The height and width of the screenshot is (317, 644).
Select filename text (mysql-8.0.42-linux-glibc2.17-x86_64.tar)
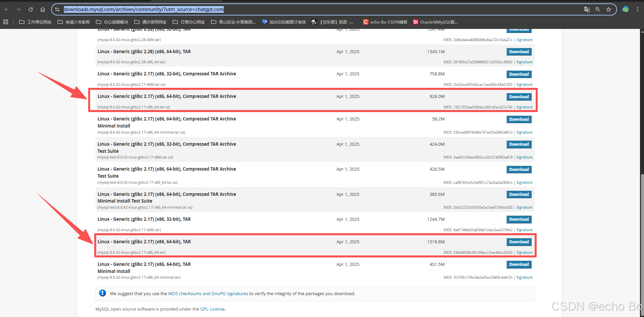(131, 252)
